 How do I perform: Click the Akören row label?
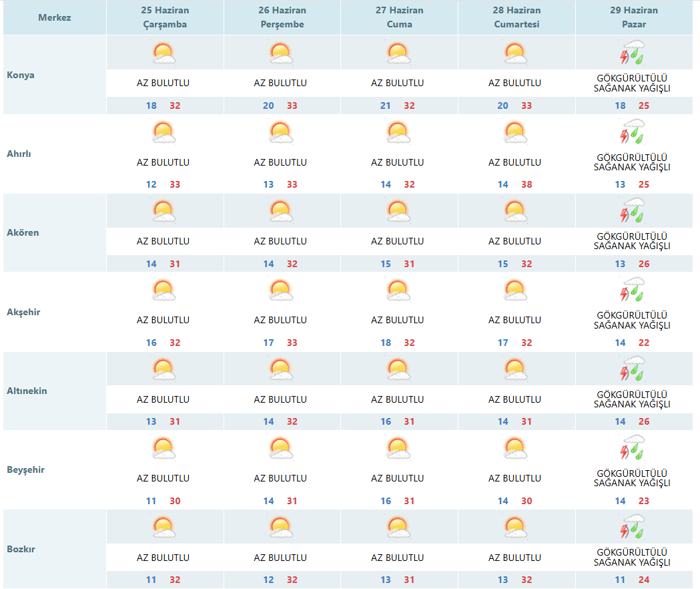(23, 233)
